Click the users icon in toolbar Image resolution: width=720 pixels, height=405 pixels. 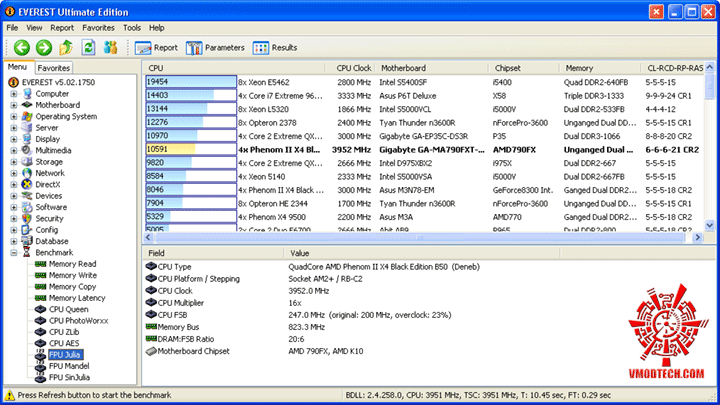point(110,47)
